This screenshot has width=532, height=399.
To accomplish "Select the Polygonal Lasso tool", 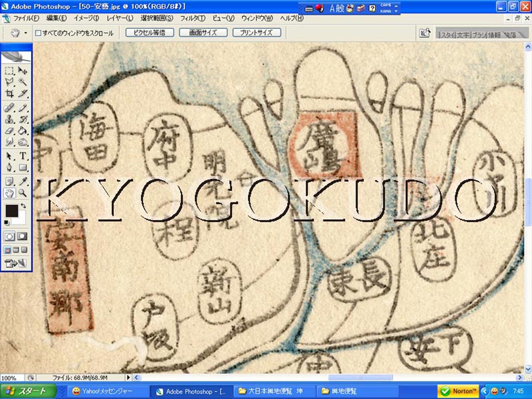I will (x=9, y=82).
